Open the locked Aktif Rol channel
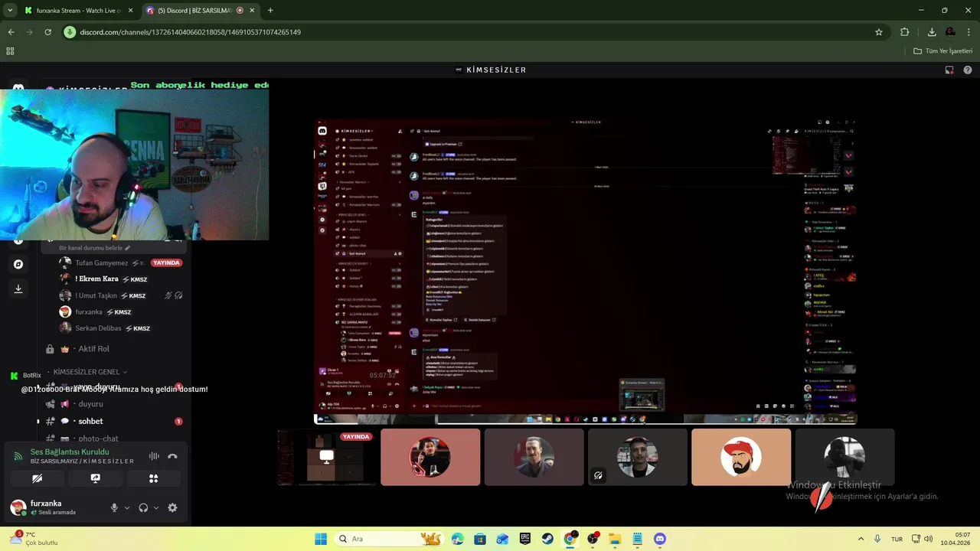 point(93,349)
